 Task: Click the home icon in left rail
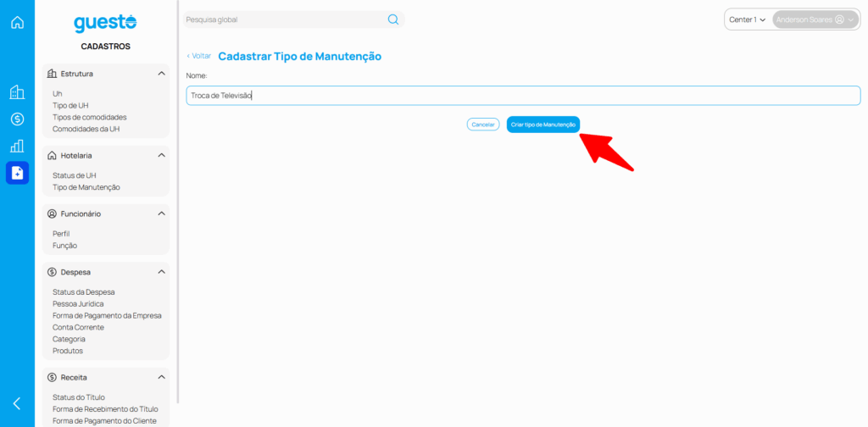17,22
